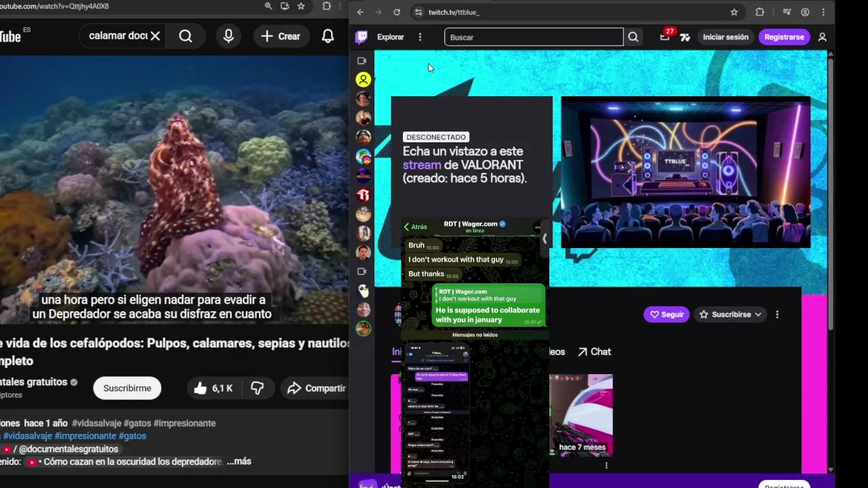Image resolution: width=868 pixels, height=488 pixels.
Task: Clear the YouTube search text with X
Action: pos(155,36)
